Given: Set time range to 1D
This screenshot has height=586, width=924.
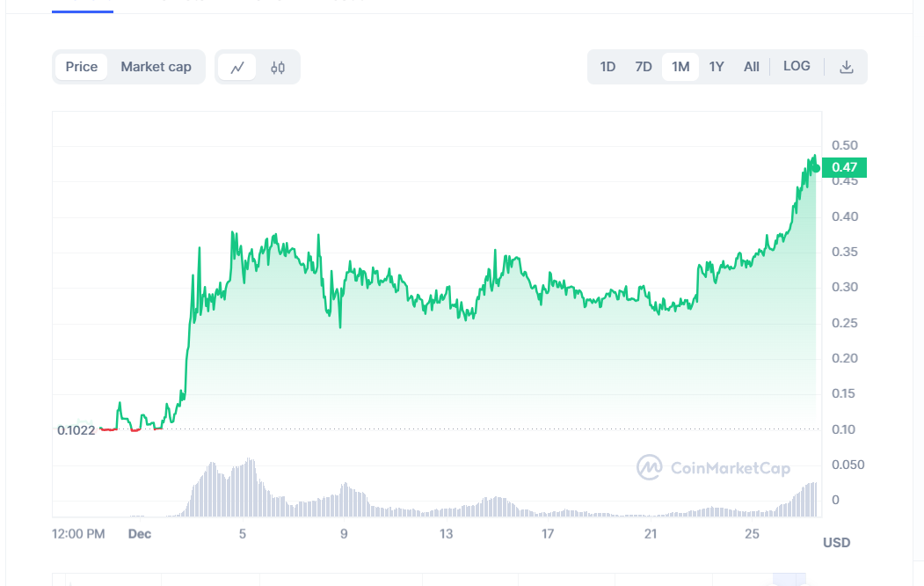Looking at the screenshot, I should click(608, 67).
